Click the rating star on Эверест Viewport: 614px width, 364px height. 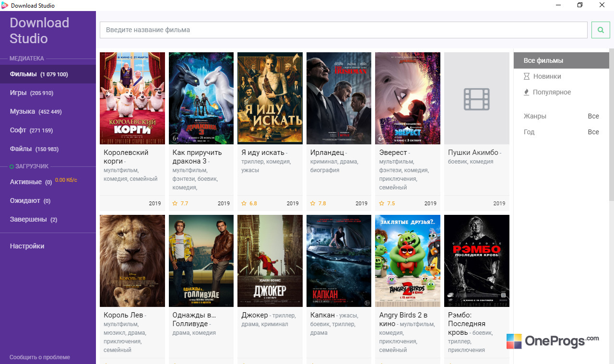[x=381, y=203]
